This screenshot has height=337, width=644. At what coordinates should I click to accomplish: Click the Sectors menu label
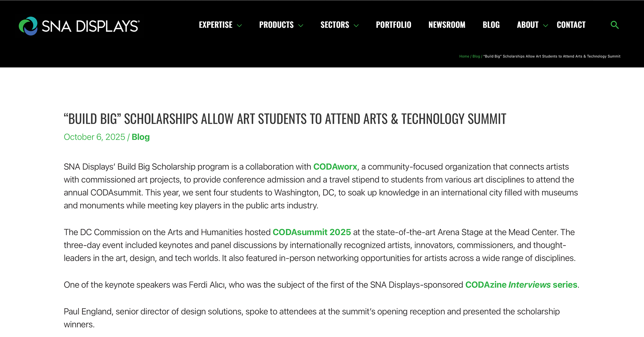coord(334,25)
